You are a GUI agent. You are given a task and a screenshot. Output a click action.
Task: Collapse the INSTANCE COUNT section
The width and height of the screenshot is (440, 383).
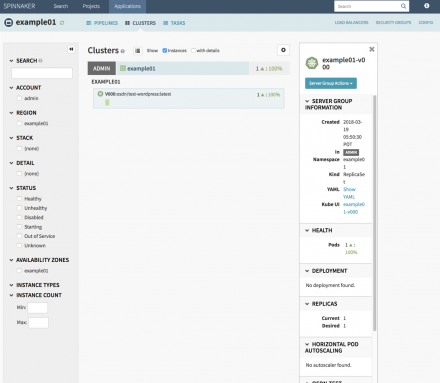(x=36, y=295)
